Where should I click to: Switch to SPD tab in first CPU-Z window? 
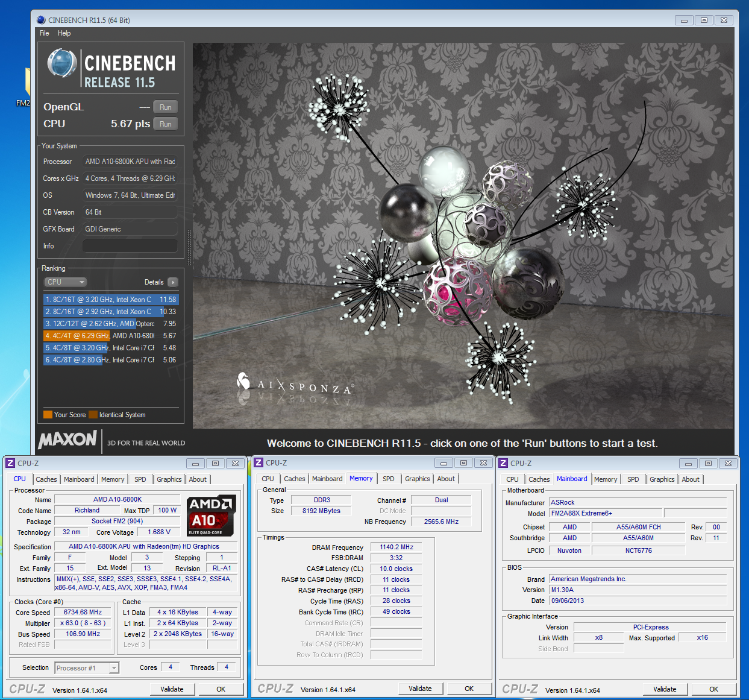tap(140, 479)
